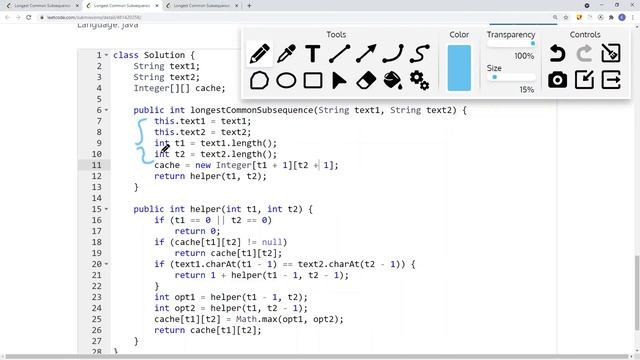Select the Ellipse shape tool
Screen dimensions: 640x360
point(286,80)
